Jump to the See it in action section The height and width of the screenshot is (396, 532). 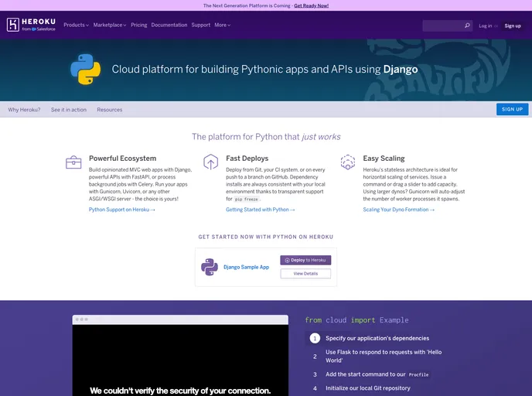tap(69, 110)
